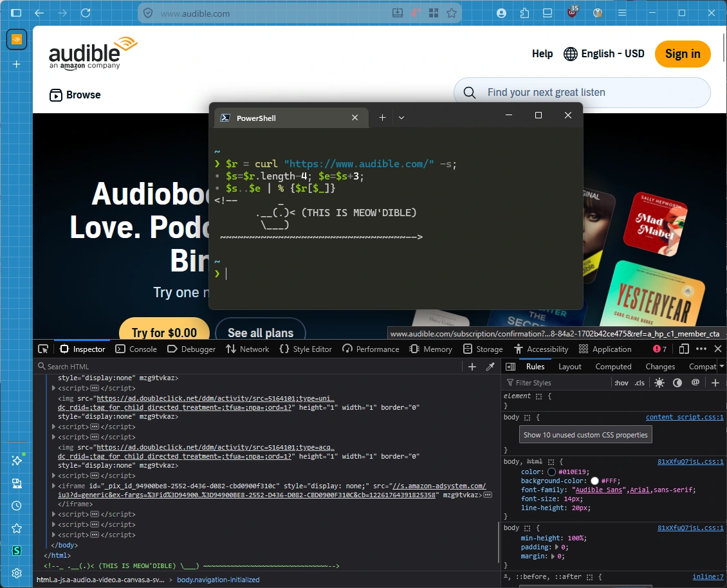
Task: Reload the page with the refresh icon
Action: pyautogui.click(x=86, y=13)
